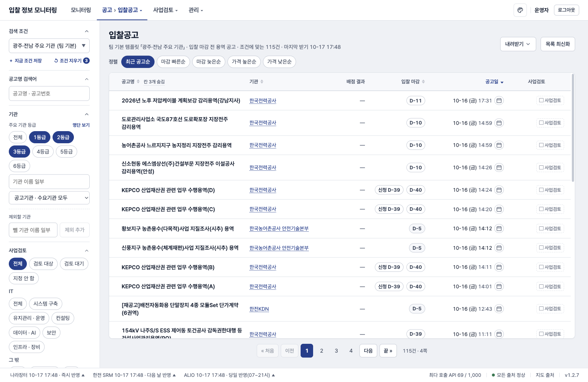Image resolution: width=588 pixels, height=382 pixels.
Task: Click the table vertical scrollbar
Action: pyautogui.click(x=573, y=127)
